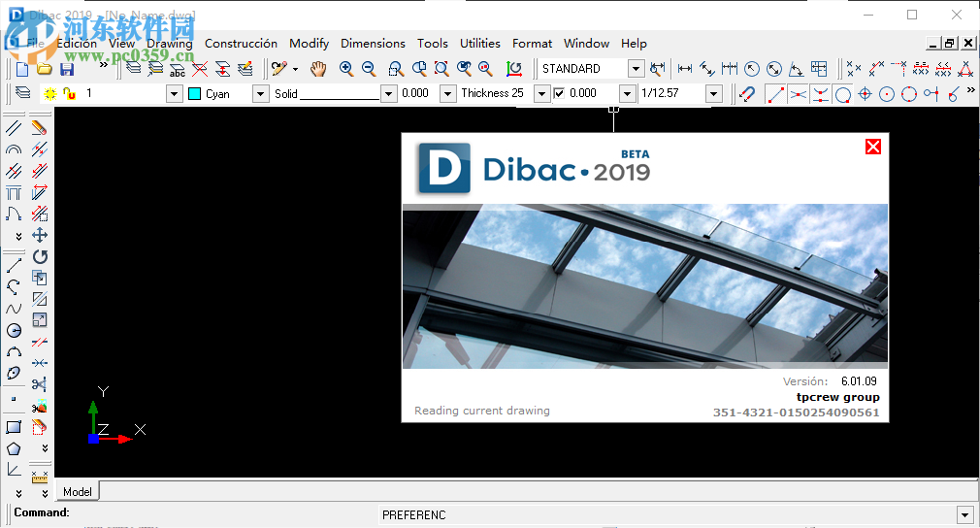980x528 pixels.
Task: Minimize the inner document window
Action: pyautogui.click(x=933, y=43)
